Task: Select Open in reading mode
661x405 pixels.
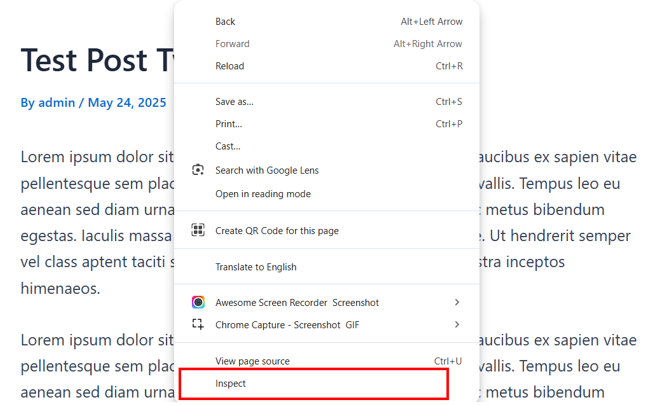Action: pyautogui.click(x=327, y=194)
